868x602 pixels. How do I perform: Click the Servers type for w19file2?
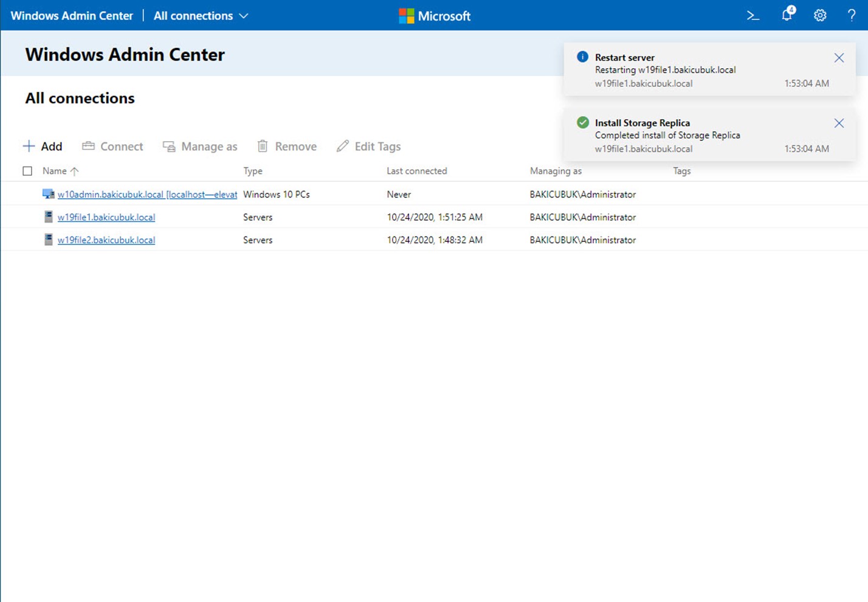point(258,240)
